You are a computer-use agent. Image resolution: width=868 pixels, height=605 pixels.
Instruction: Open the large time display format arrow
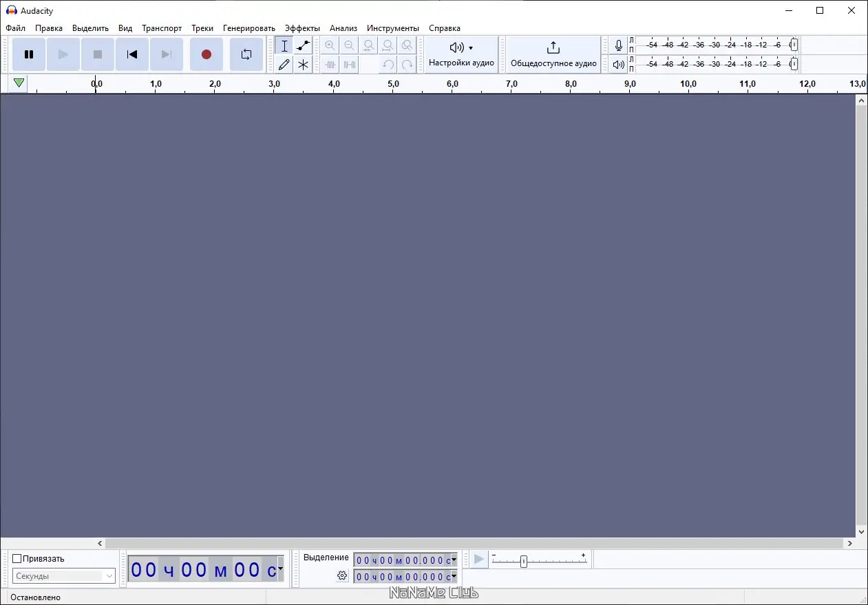click(x=280, y=569)
